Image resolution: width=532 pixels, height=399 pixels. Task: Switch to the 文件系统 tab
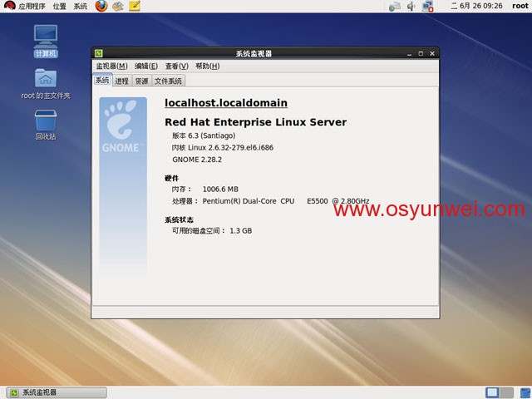tap(168, 81)
